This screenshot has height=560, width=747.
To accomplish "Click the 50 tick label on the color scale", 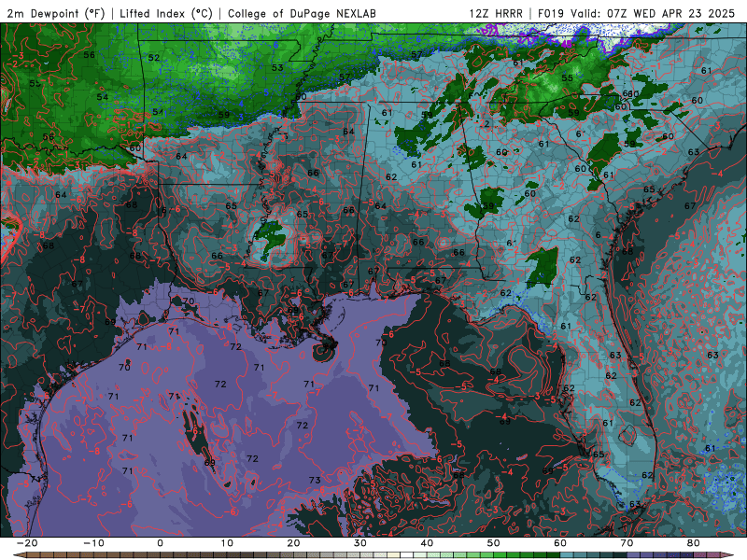I will point(494,543).
